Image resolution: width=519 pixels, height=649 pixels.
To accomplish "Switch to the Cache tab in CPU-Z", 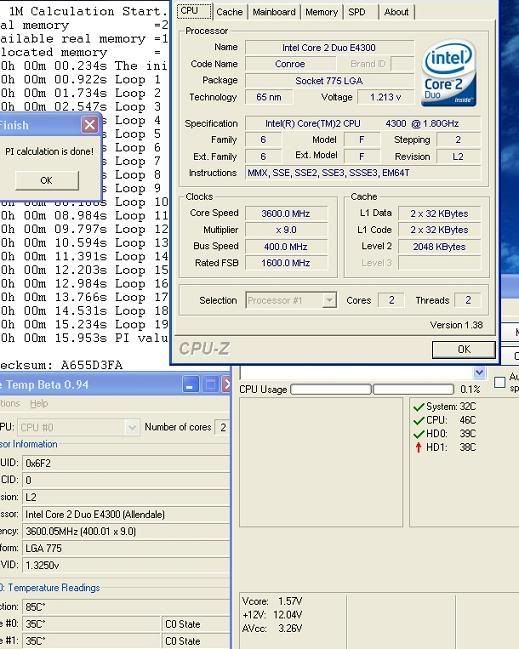I will (229, 12).
